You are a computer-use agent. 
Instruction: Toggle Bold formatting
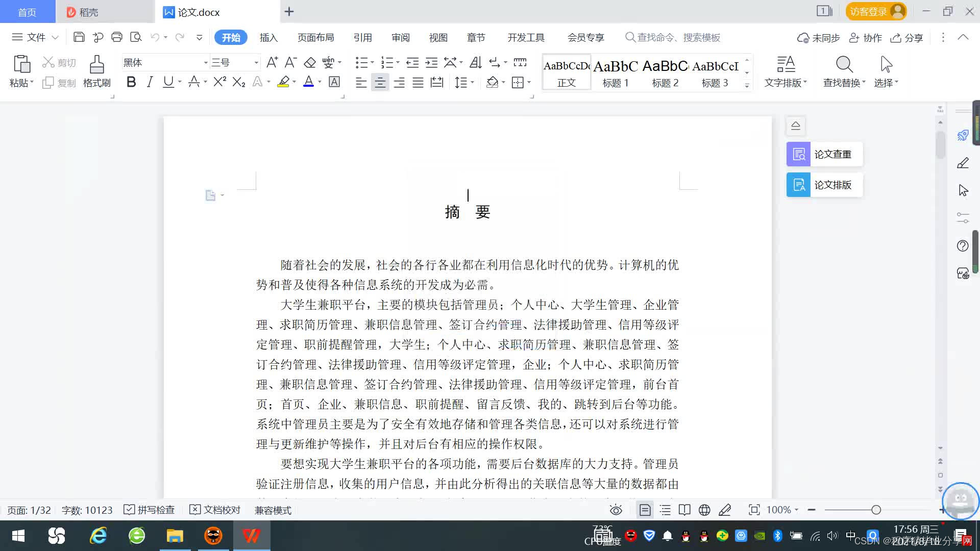tap(131, 82)
